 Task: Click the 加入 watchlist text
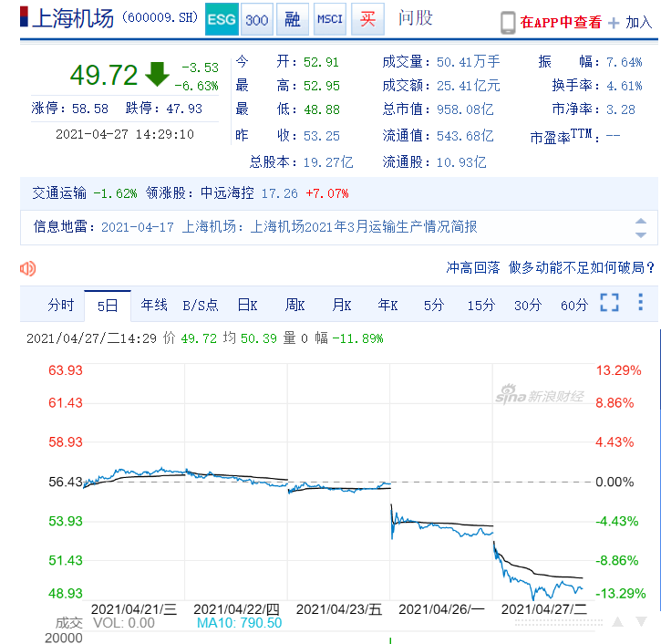coord(639,22)
